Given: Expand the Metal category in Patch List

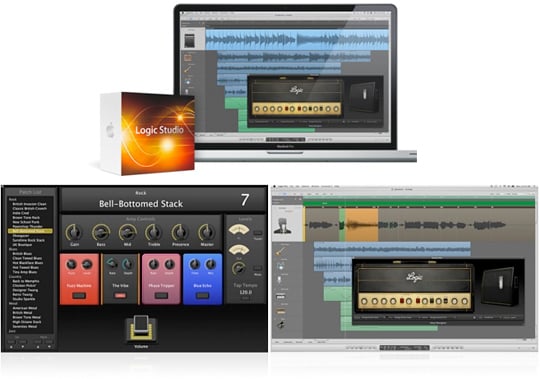Looking at the screenshot, I should click(13, 303).
